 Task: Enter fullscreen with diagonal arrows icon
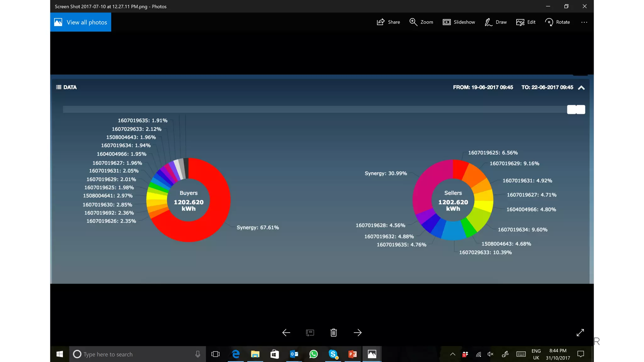pos(580,332)
